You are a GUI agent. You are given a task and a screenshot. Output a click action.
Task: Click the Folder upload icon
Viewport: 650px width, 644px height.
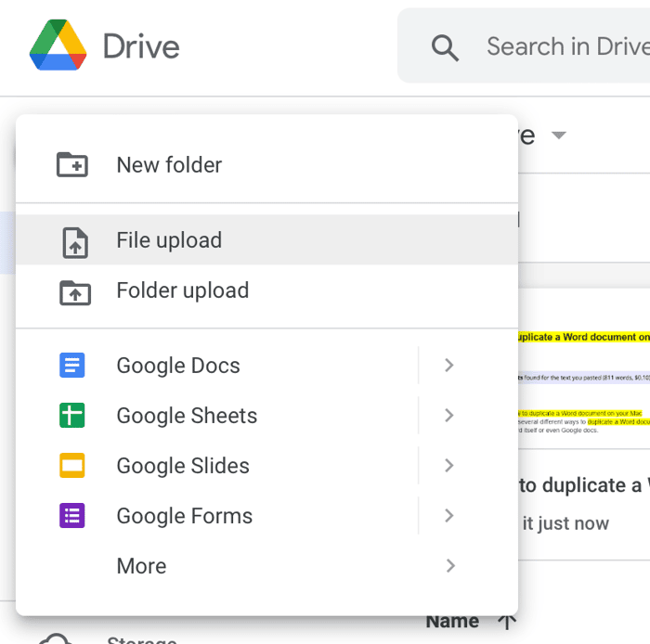tap(74, 291)
